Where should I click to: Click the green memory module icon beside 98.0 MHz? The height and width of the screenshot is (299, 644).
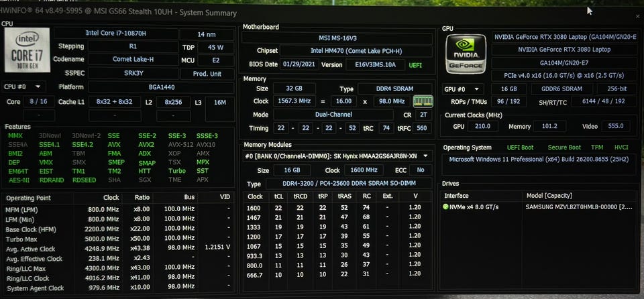click(x=423, y=101)
